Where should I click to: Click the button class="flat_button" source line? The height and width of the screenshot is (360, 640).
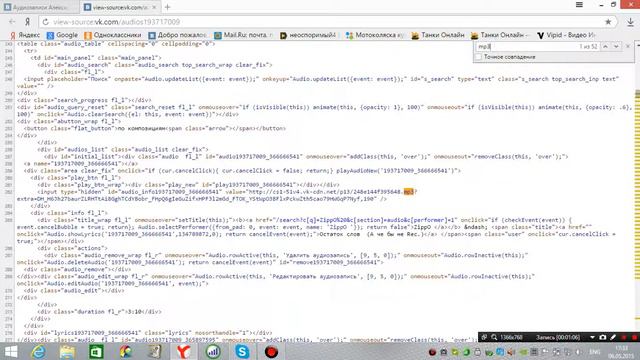coord(155,129)
